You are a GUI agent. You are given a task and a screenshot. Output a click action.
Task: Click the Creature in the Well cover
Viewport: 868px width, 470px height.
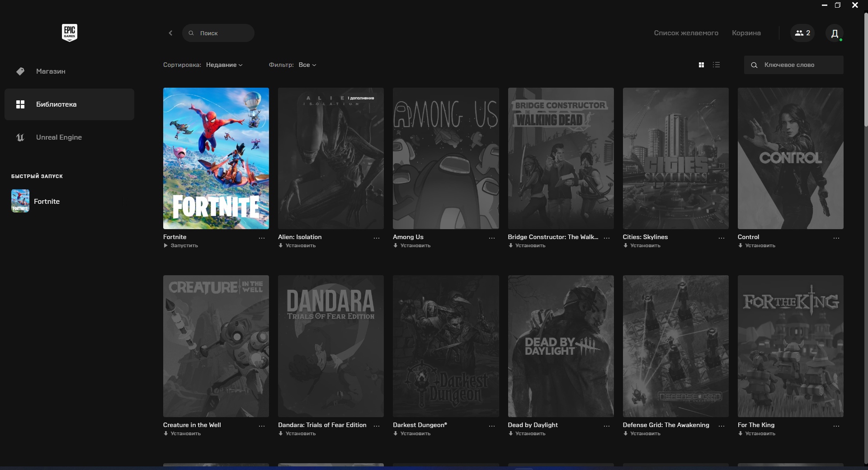pyautogui.click(x=216, y=346)
